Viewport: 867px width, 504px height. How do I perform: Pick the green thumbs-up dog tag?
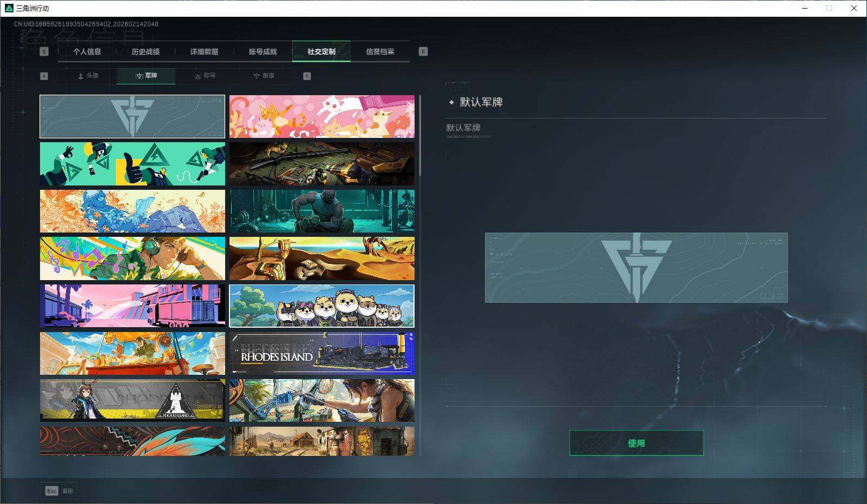pos(133,164)
